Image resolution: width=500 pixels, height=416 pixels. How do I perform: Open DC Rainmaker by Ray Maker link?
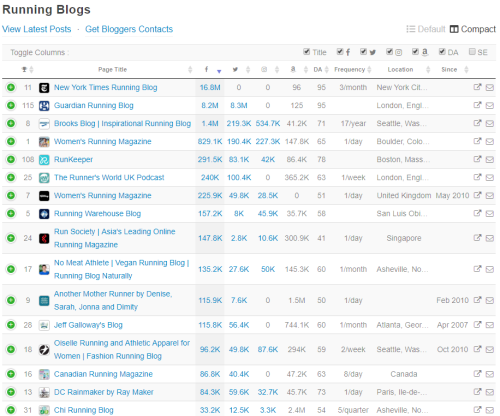click(x=104, y=392)
